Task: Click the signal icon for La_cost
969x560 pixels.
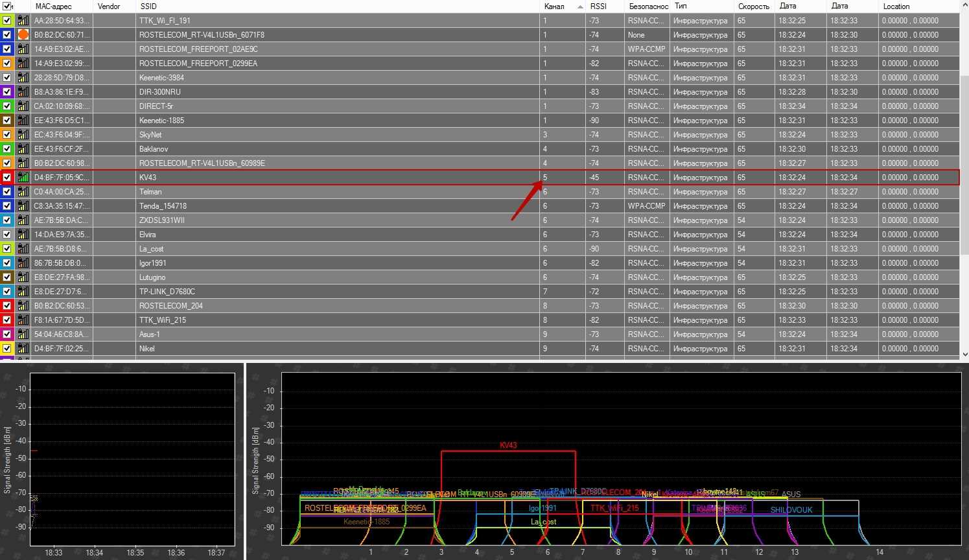Action: tap(23, 249)
